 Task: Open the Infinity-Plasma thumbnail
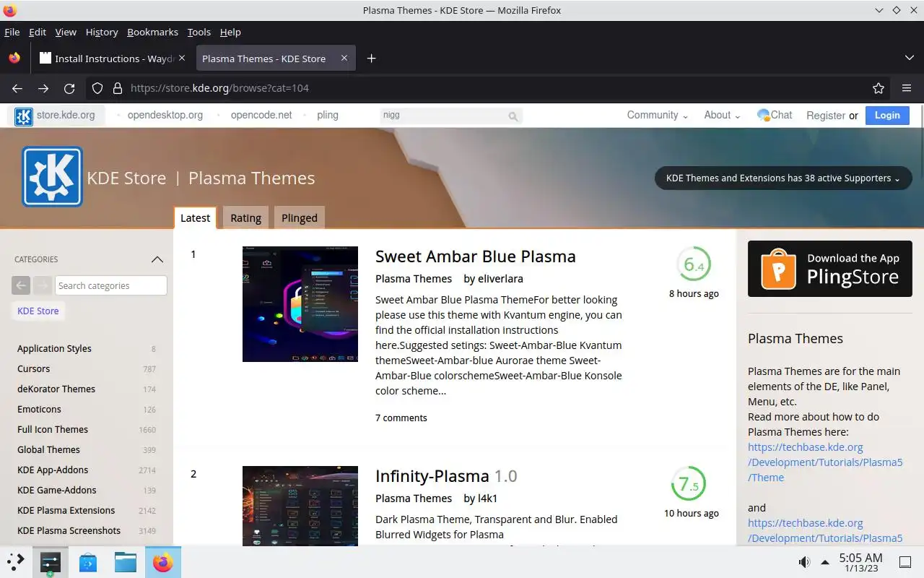tap(300, 505)
